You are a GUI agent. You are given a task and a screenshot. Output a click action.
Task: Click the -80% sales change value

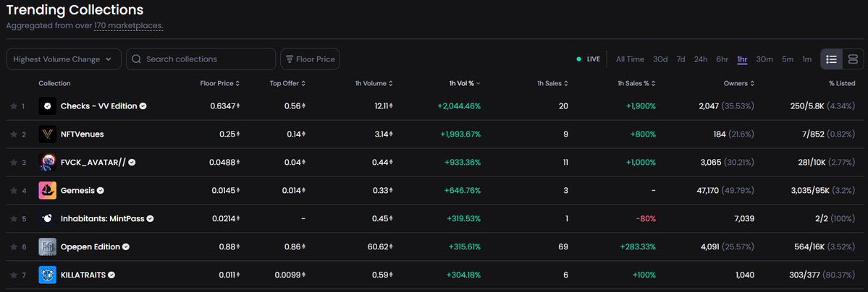[646, 218]
